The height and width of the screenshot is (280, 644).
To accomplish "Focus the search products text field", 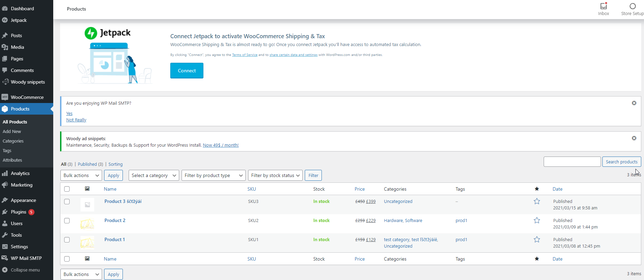I will (x=572, y=162).
